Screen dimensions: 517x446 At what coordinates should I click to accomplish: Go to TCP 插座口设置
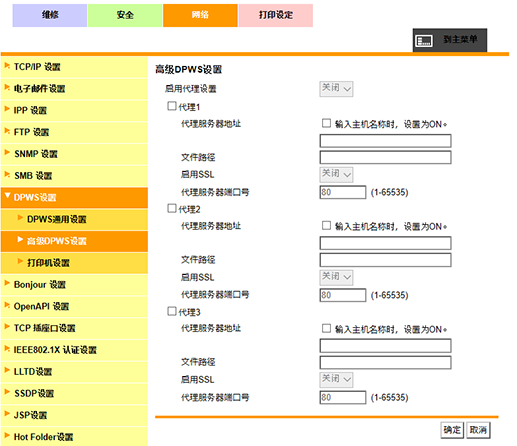point(74,328)
